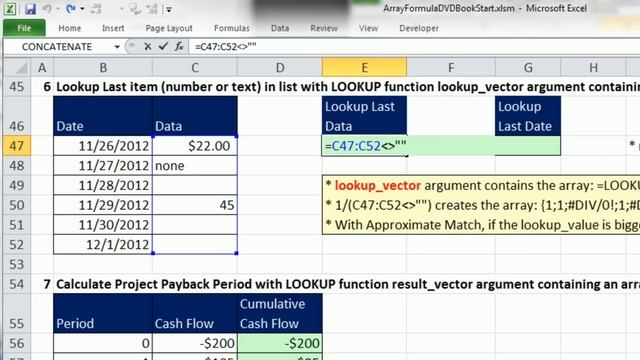
Task: Switch to the Developer tab
Action: tap(419, 28)
